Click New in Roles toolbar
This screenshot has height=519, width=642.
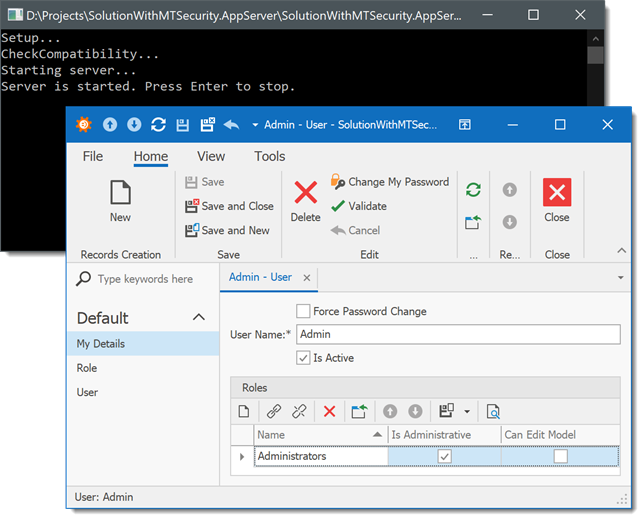(x=244, y=411)
